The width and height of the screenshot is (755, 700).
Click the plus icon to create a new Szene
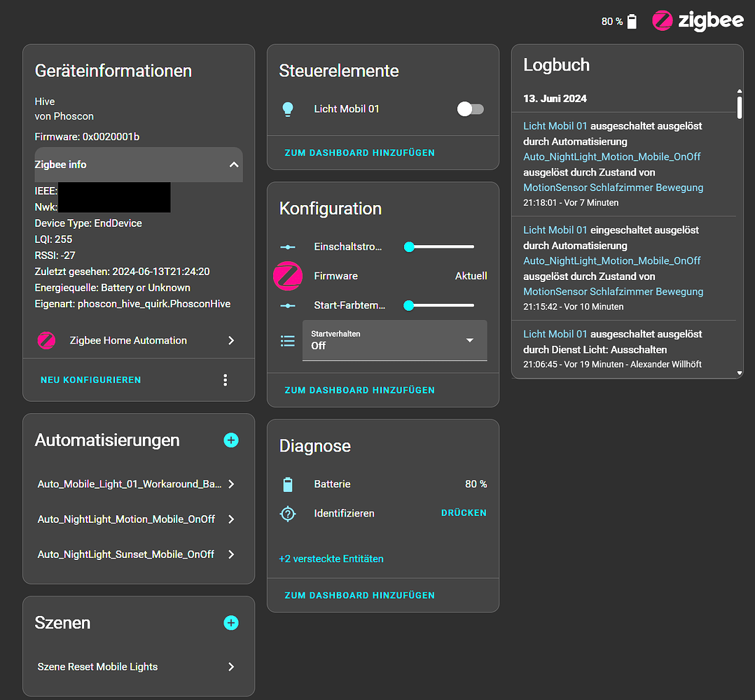tap(231, 623)
